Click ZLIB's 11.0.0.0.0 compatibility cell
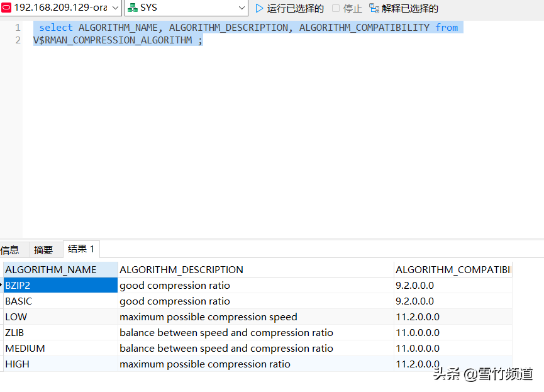Image resolution: width=544 pixels, height=392 pixels. point(453,333)
